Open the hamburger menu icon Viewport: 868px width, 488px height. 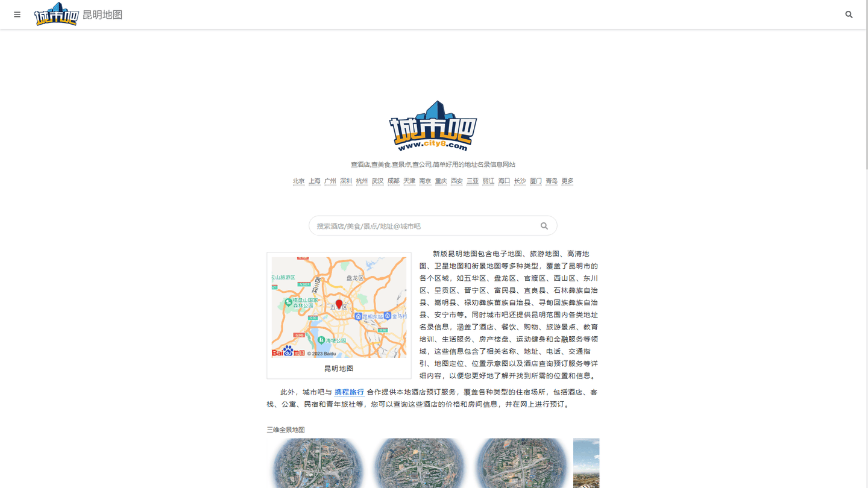tap(17, 14)
